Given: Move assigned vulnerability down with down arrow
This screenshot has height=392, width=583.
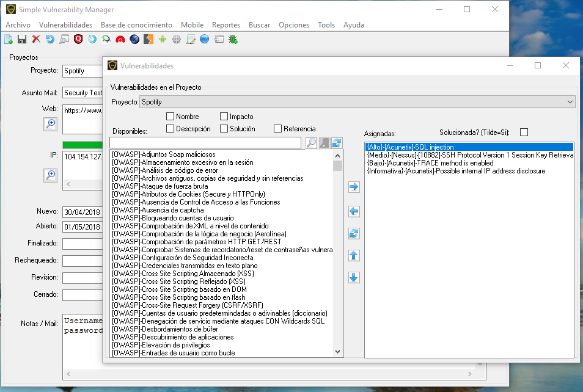Looking at the screenshot, I should (x=354, y=278).
